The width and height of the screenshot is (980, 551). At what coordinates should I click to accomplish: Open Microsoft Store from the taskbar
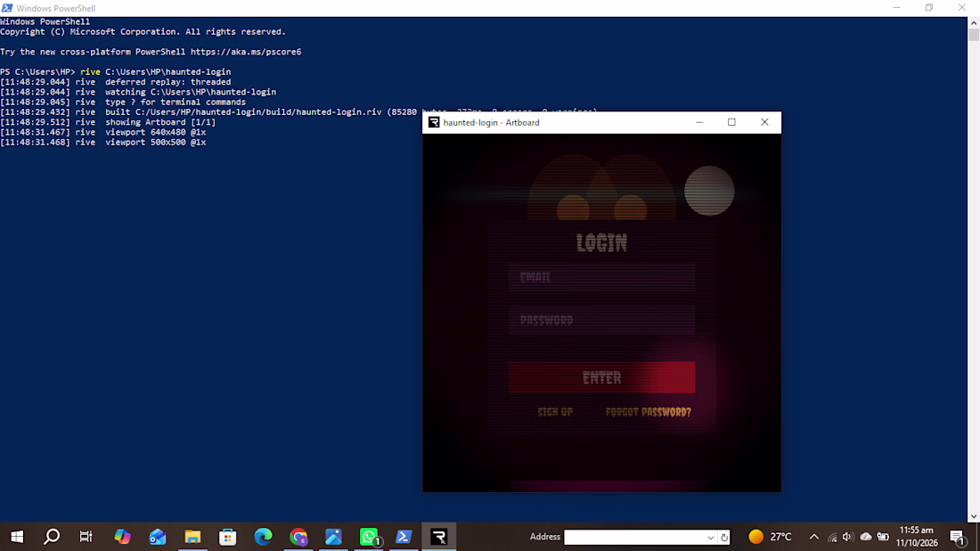pyautogui.click(x=227, y=537)
